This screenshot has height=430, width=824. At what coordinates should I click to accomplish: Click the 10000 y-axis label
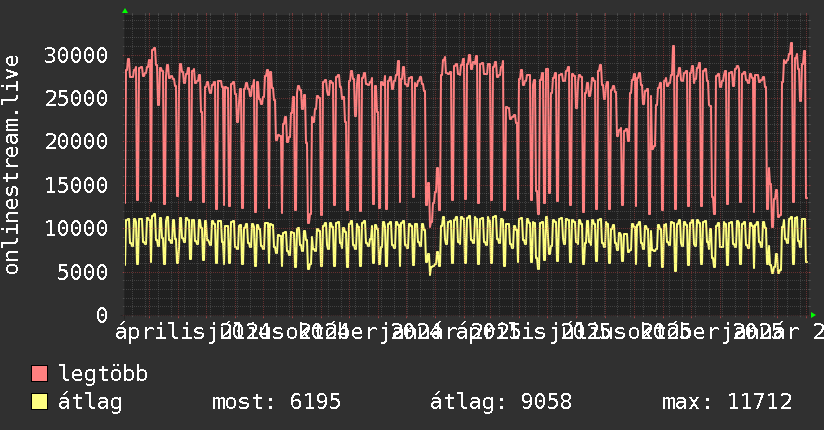coord(78,228)
